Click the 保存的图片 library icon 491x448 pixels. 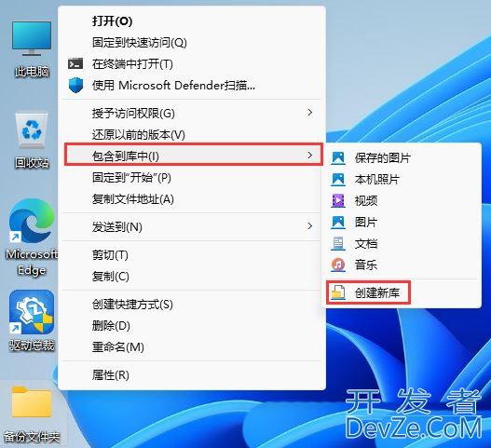point(338,157)
